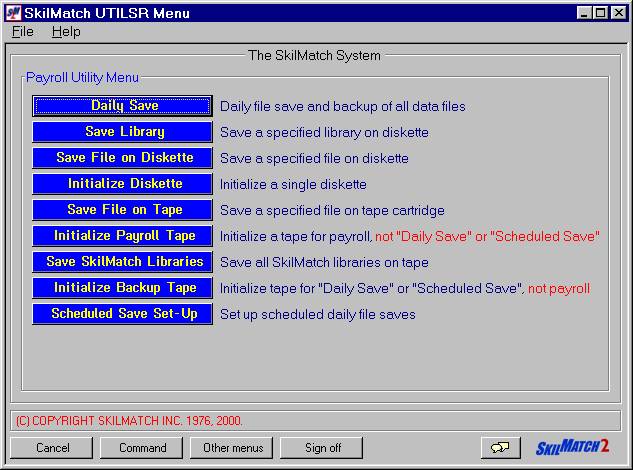The image size is (633, 470).
Task: Choose Initialize Backup Tape
Action: 122,288
